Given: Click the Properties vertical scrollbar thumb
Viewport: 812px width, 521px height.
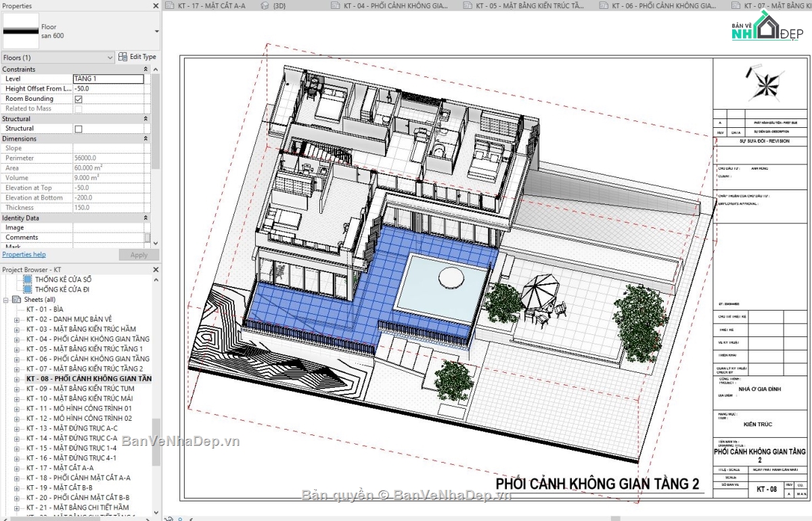Looking at the screenshot, I should click(156, 122).
